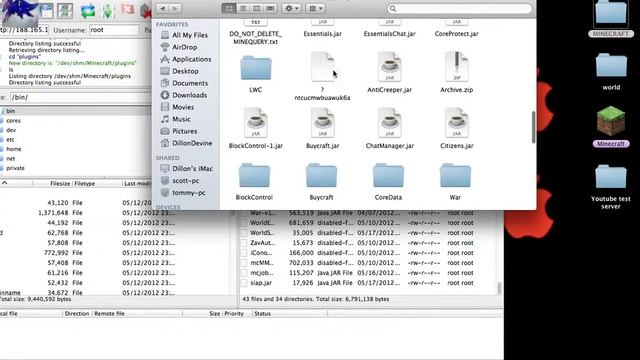Click the Finder search field
The width and height of the screenshot is (640, 360).
460,8
